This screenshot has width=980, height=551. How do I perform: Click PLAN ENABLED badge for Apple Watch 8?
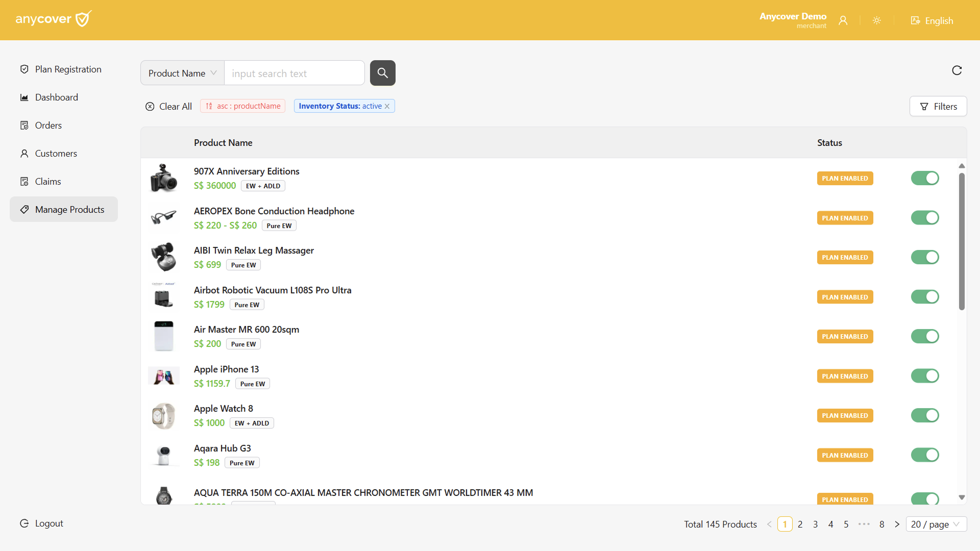coord(845,415)
